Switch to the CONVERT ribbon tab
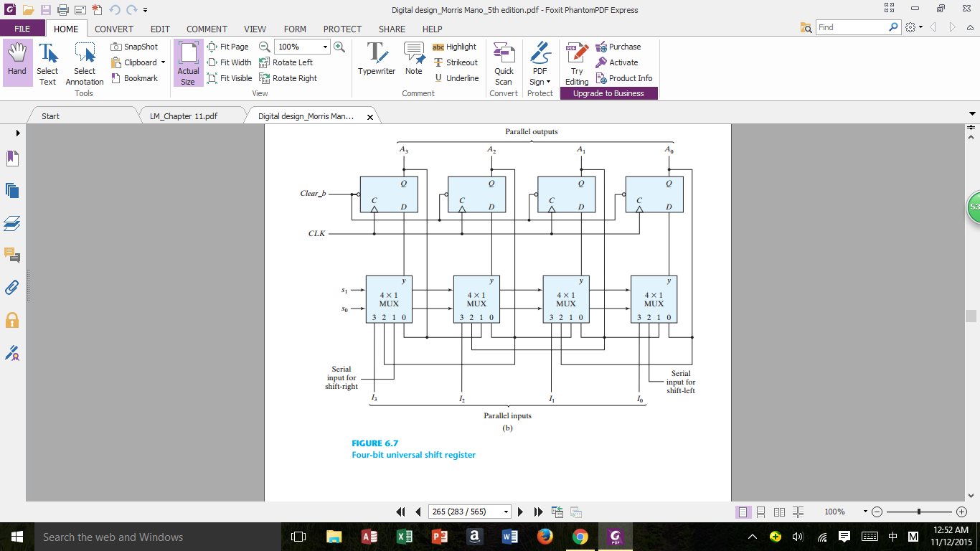The width and height of the screenshot is (980, 551). pos(114,29)
